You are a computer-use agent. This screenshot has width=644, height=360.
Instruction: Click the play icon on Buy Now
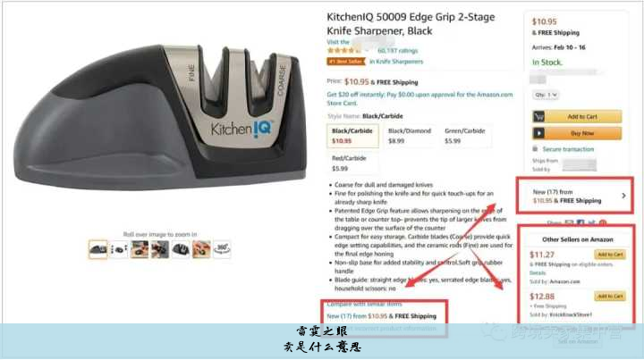(x=538, y=133)
